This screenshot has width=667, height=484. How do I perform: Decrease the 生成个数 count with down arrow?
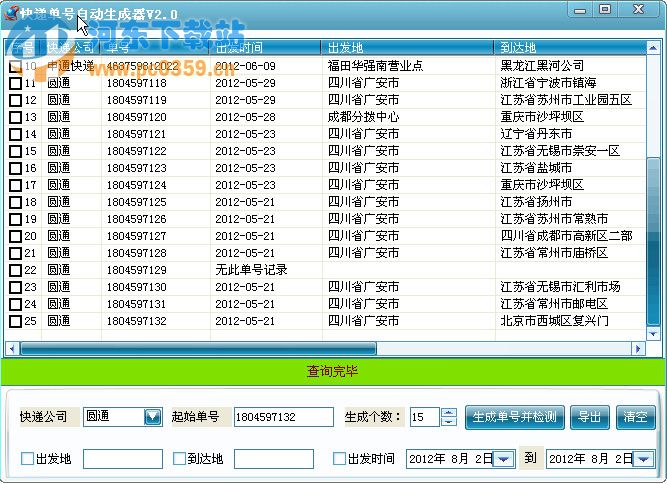tap(449, 421)
